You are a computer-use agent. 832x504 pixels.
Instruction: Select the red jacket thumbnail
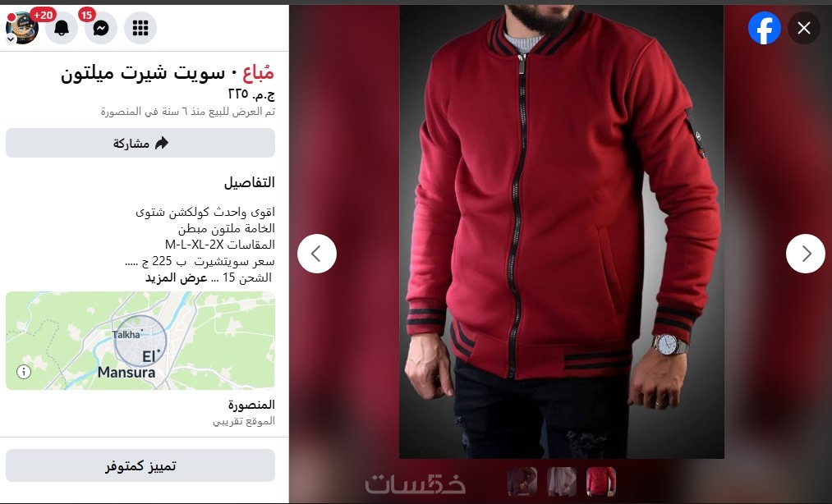click(x=601, y=481)
